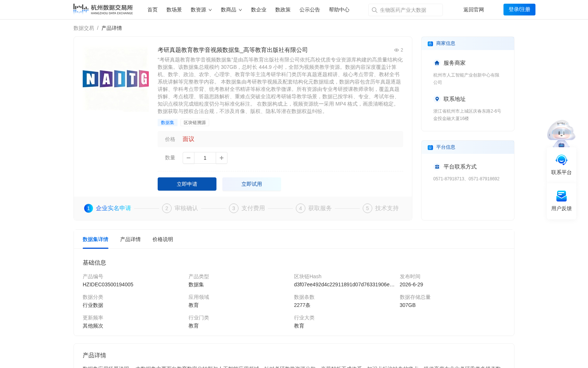Focus the search box 生物医药产业大数据
588x368 pixels.
(405, 10)
